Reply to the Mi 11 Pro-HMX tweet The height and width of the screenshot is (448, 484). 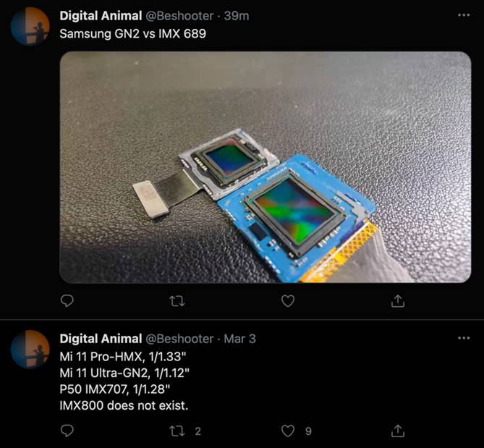pyautogui.click(x=67, y=431)
